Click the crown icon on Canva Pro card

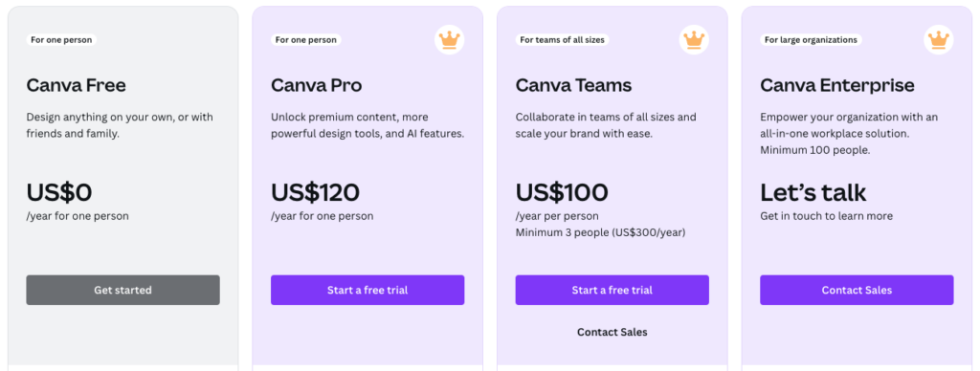tap(450, 40)
